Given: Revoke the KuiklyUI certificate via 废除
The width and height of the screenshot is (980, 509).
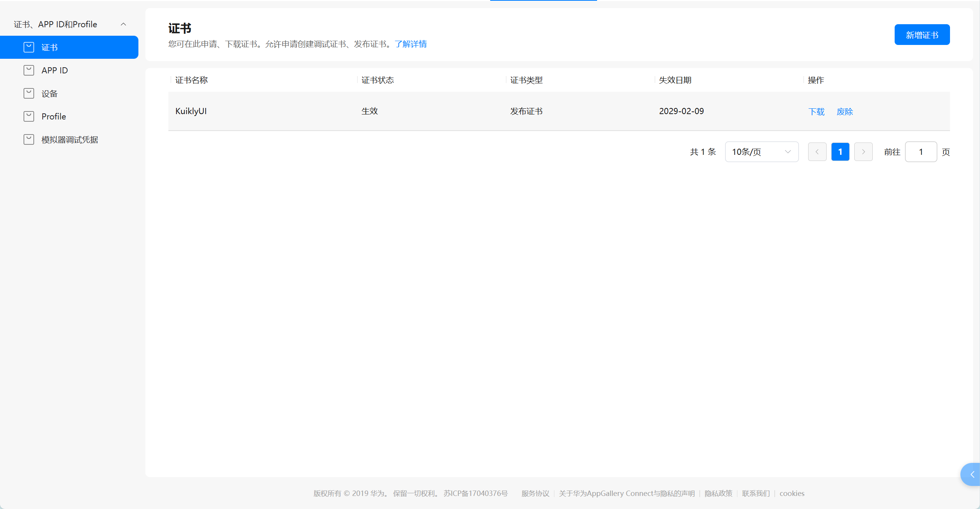Looking at the screenshot, I should click(845, 111).
